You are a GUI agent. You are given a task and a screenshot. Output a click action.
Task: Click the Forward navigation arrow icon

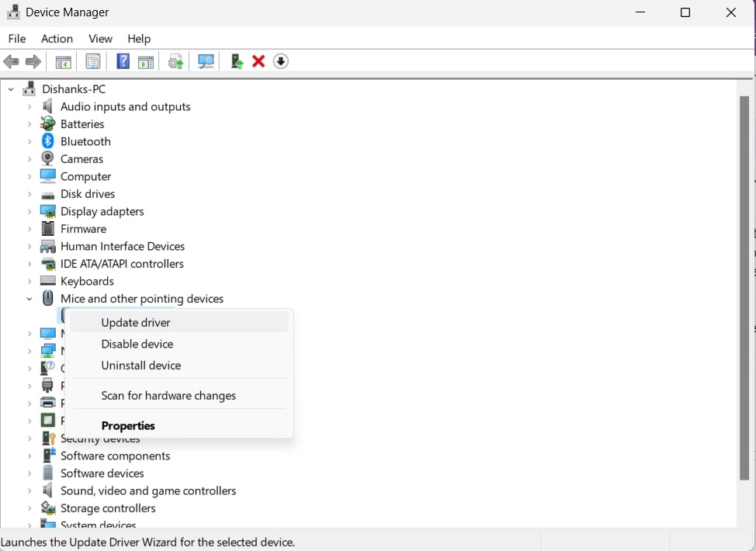click(x=33, y=61)
